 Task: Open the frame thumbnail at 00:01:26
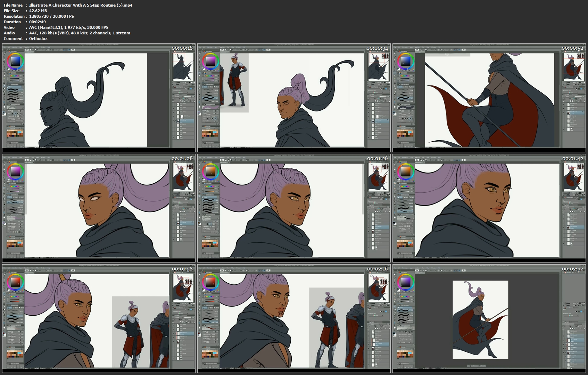[x=294, y=208]
